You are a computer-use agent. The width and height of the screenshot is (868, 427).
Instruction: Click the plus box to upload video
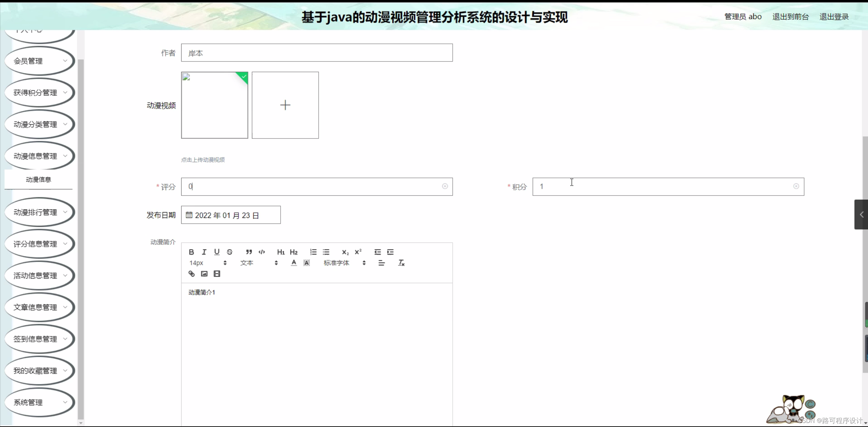pos(285,105)
